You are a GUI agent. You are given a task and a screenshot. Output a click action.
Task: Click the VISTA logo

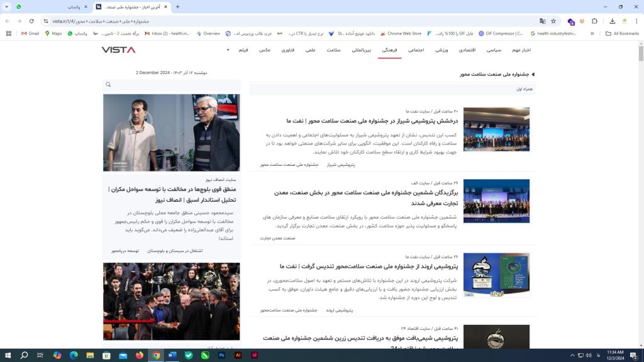click(x=118, y=50)
